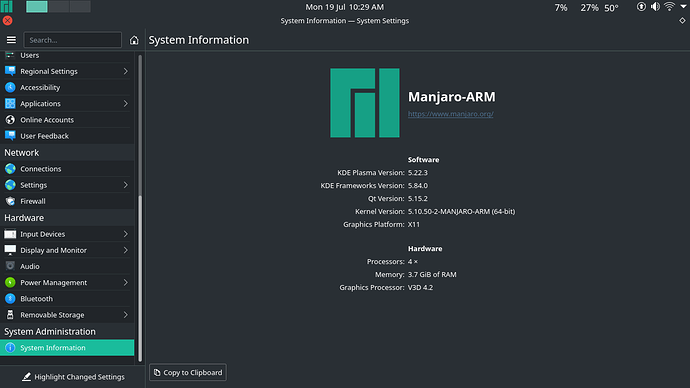Click the sidebar Search field
The height and width of the screenshot is (388, 690).
[x=73, y=40]
